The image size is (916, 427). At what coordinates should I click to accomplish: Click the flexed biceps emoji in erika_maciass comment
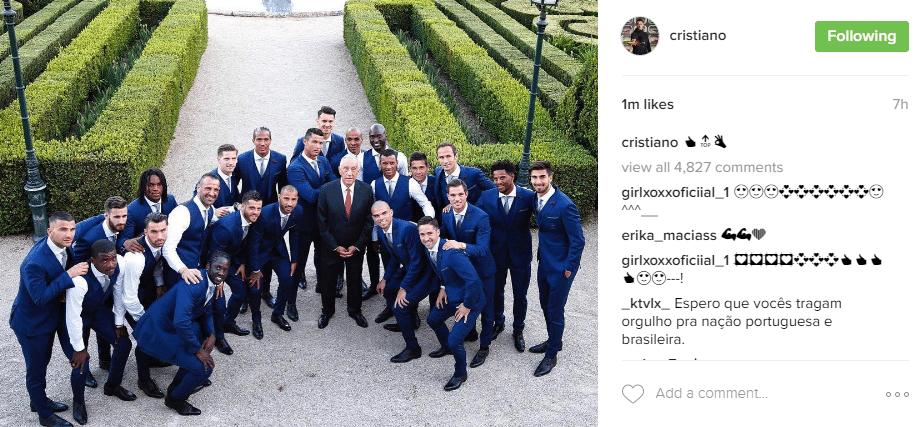[735, 235]
